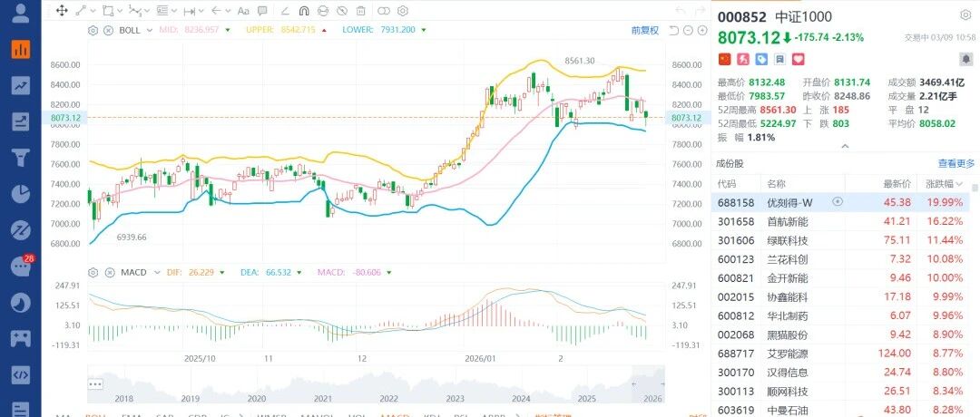980x417 pixels.
Task: Open the pie chart sidebar icon
Action: 21,193
